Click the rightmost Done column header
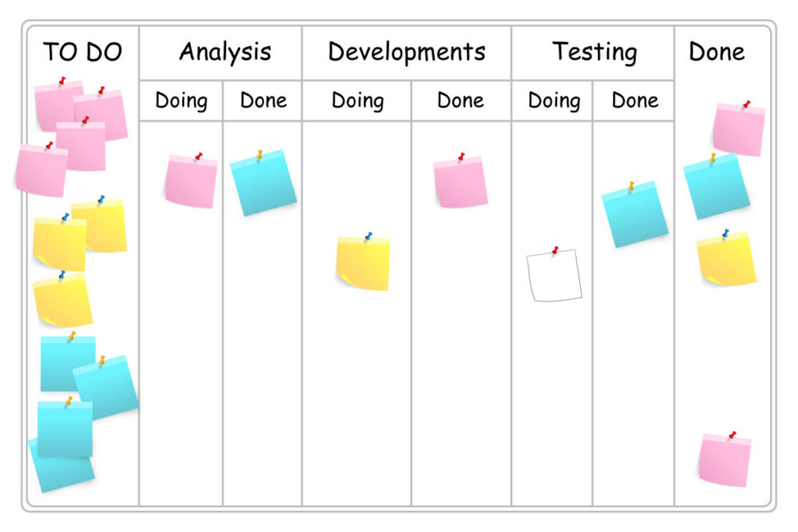The image size is (798, 532). [717, 52]
